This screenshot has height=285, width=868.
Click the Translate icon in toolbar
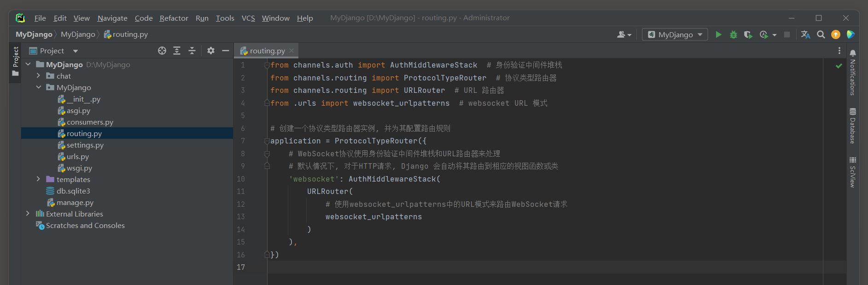[x=805, y=34]
